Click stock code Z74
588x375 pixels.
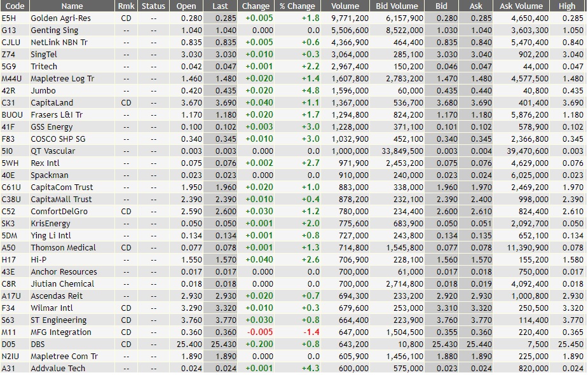(8, 55)
